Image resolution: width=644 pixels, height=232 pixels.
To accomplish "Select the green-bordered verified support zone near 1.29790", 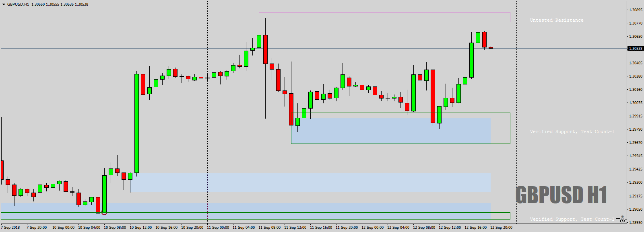I will coord(400,128).
